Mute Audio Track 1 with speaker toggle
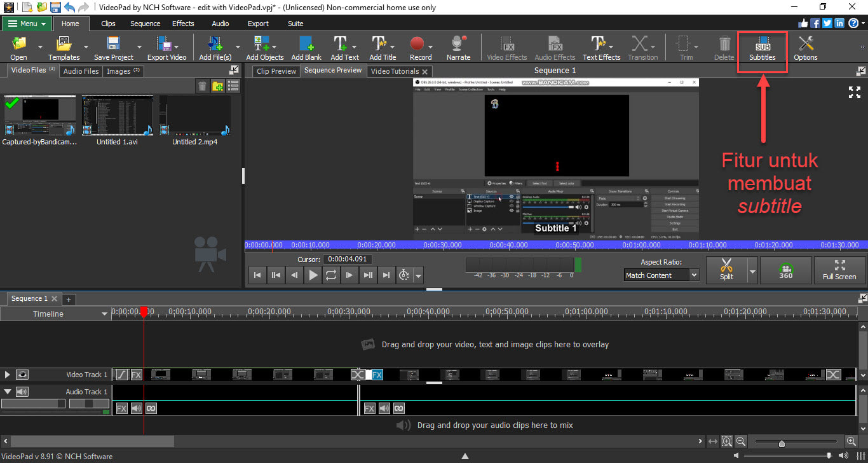868x463 pixels. click(x=22, y=392)
